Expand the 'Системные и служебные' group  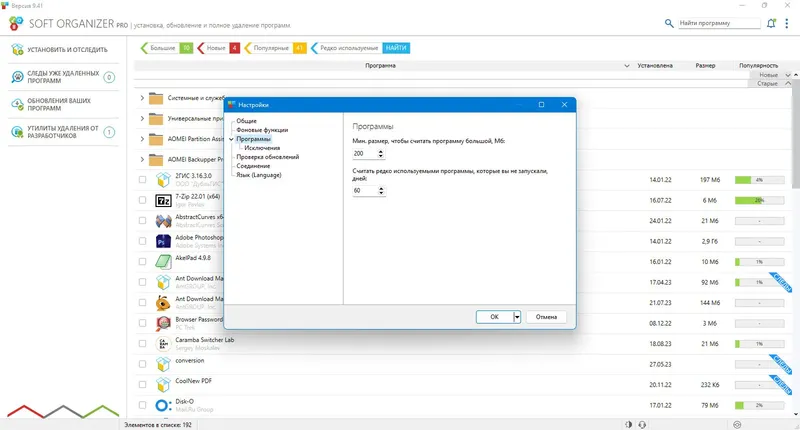(x=142, y=98)
